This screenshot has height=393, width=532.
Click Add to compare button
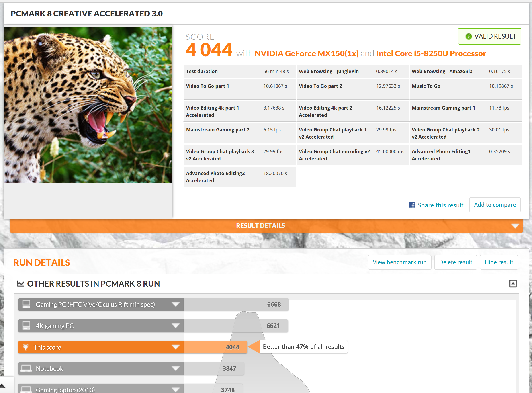(495, 205)
